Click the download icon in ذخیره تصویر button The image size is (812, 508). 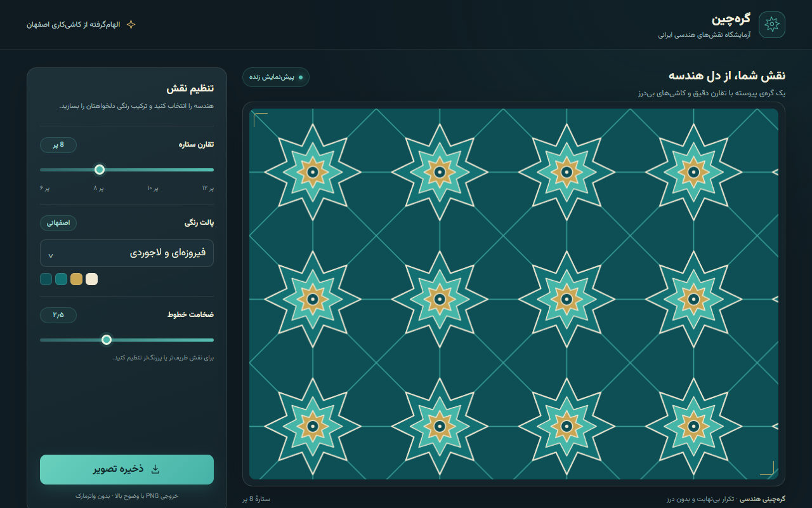point(155,469)
